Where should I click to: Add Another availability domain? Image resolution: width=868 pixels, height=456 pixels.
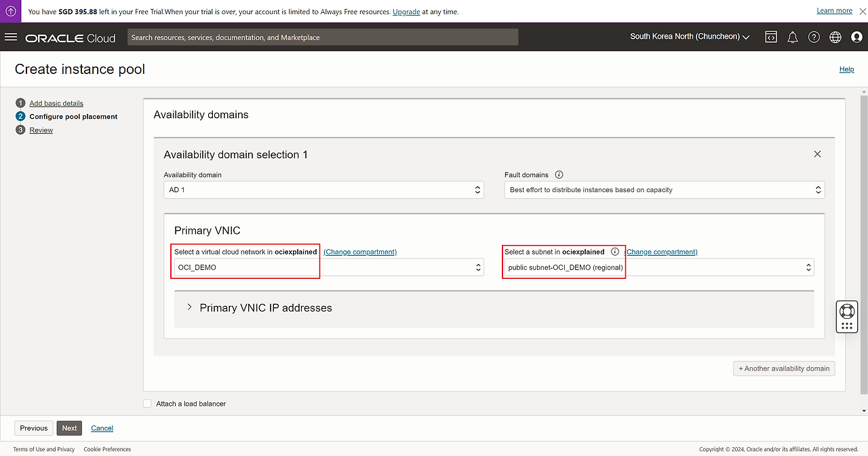point(784,368)
